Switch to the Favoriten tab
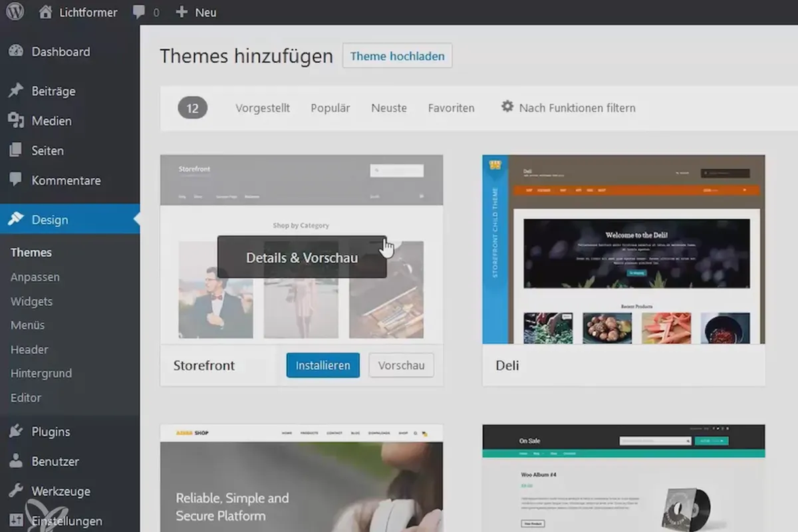 tap(452, 108)
